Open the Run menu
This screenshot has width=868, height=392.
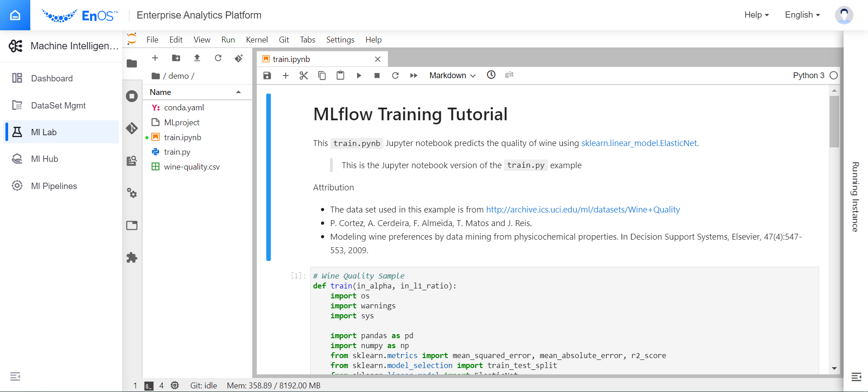coord(228,40)
